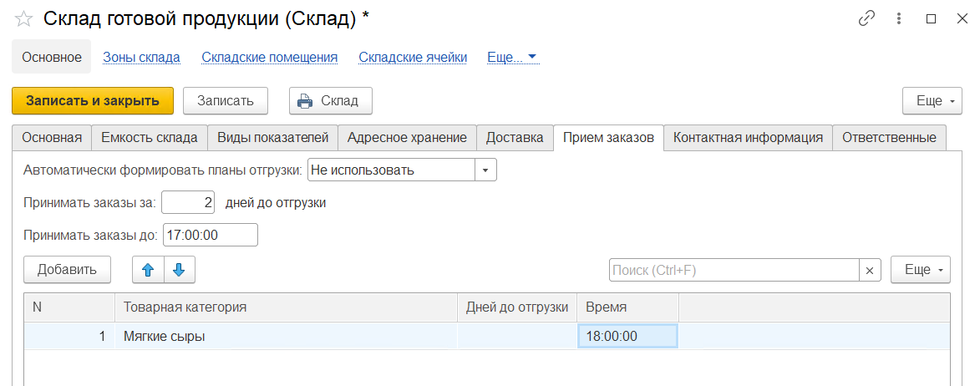Switch to Контактная информация tab
This screenshot has height=386, width=980.
coord(748,138)
